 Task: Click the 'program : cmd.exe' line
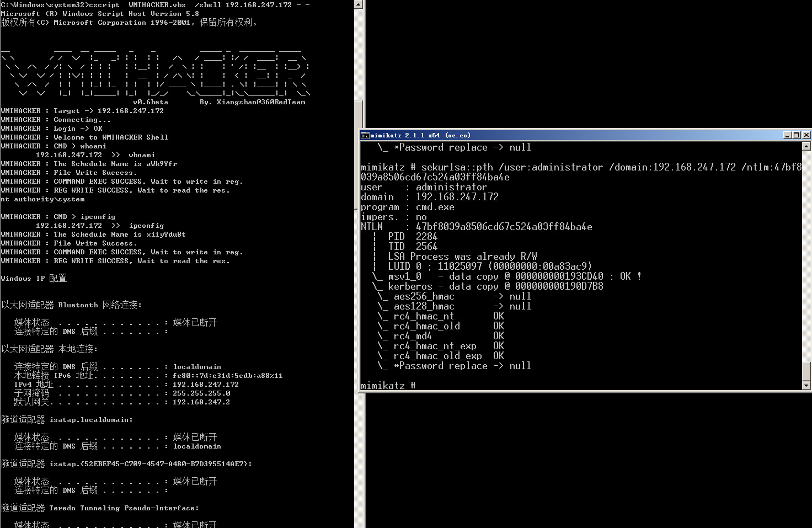[x=408, y=207]
